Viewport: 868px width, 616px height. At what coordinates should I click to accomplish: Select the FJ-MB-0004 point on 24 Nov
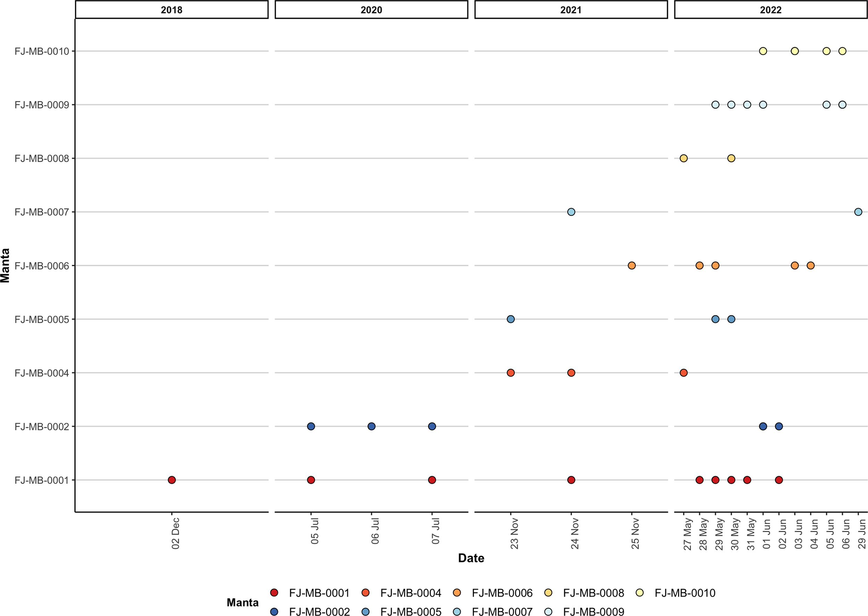point(571,373)
